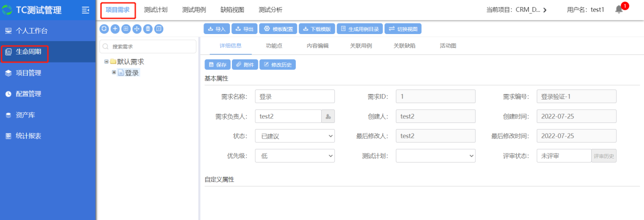Image resolution: width=644 pixels, height=220 pixels.
Task: Expand the 登录 tree node
Action: click(114, 72)
